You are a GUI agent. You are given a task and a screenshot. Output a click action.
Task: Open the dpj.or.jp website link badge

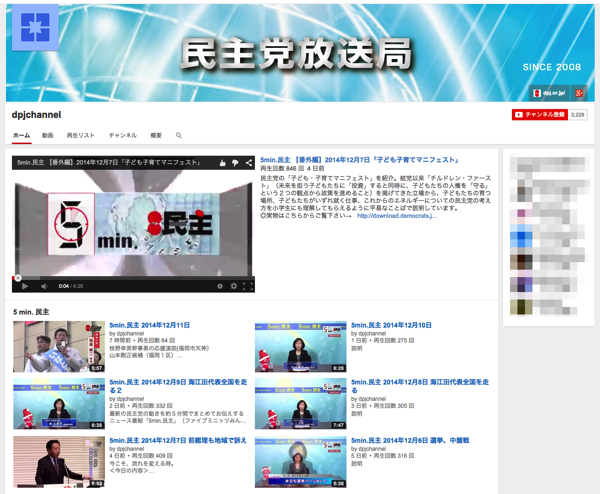click(x=549, y=93)
